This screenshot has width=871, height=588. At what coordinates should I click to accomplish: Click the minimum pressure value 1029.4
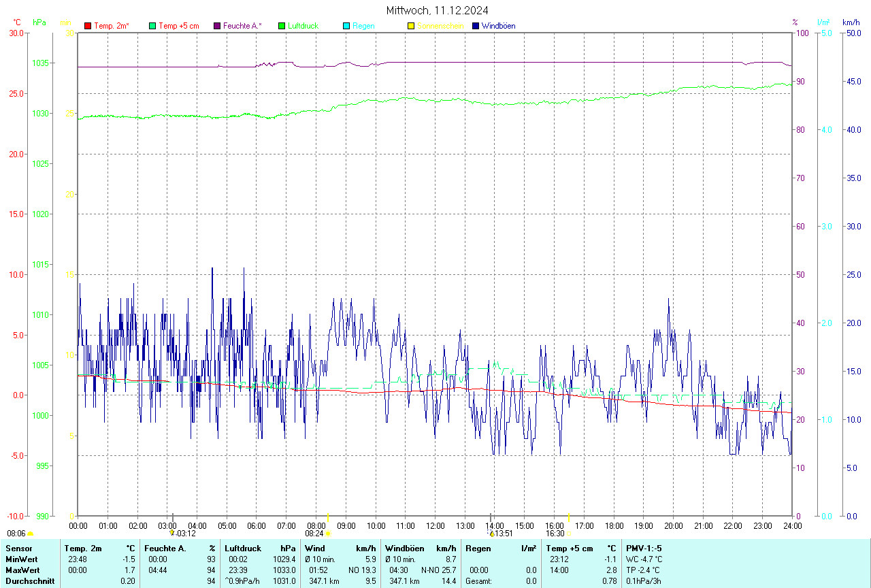click(x=284, y=559)
